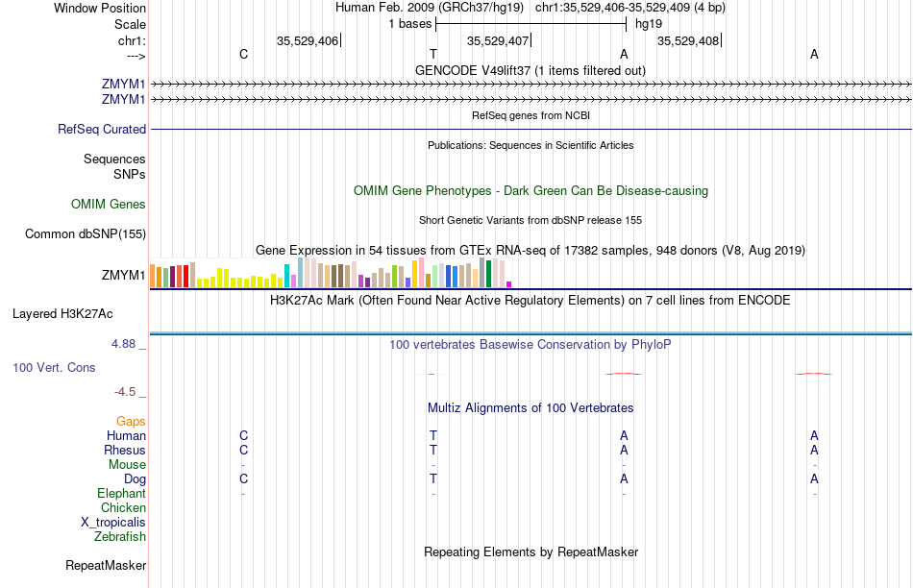Viewport: 913px width, 588px height.
Task: Click the scale bar line above the ruler
Action: tap(531, 24)
